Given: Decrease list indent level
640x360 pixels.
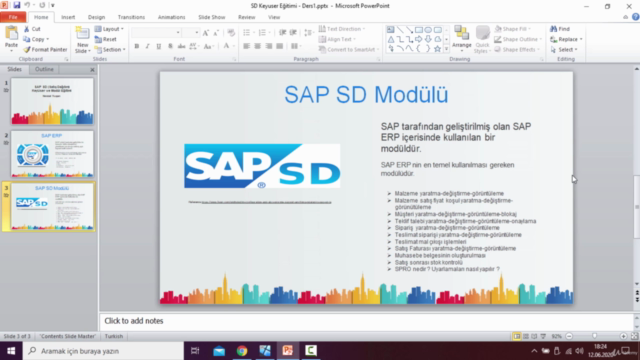Looking at the screenshot, I should click(x=282, y=33).
